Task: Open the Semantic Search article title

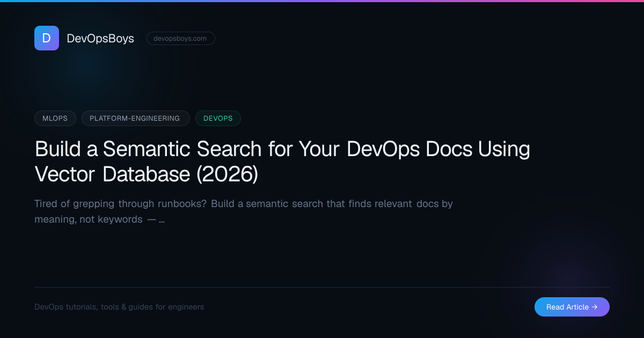Action: [282, 161]
